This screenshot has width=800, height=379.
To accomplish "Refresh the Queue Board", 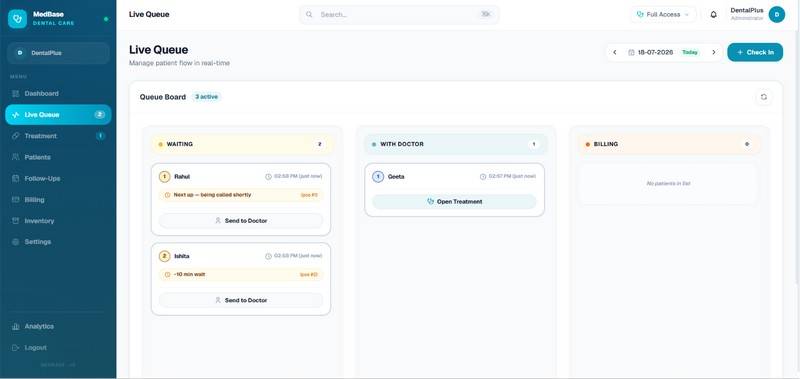I will pos(763,97).
